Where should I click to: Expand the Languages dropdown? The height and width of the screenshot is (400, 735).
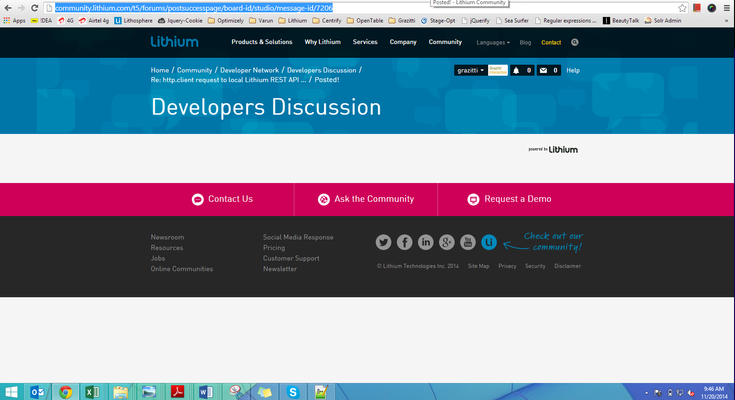tap(493, 43)
